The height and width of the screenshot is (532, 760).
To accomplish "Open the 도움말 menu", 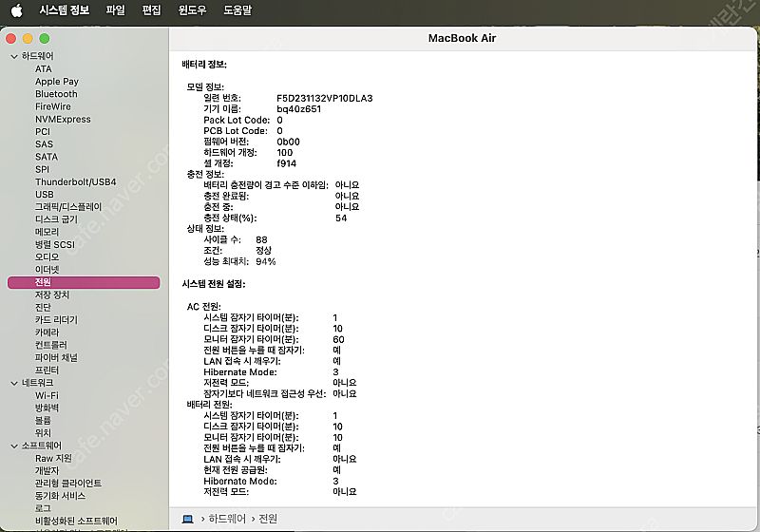I will pos(237,10).
